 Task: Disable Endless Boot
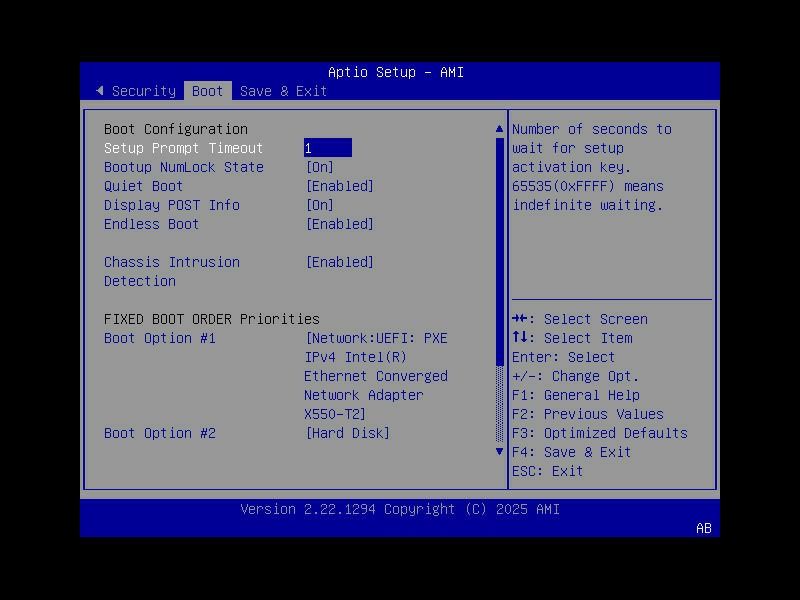[x=340, y=223]
